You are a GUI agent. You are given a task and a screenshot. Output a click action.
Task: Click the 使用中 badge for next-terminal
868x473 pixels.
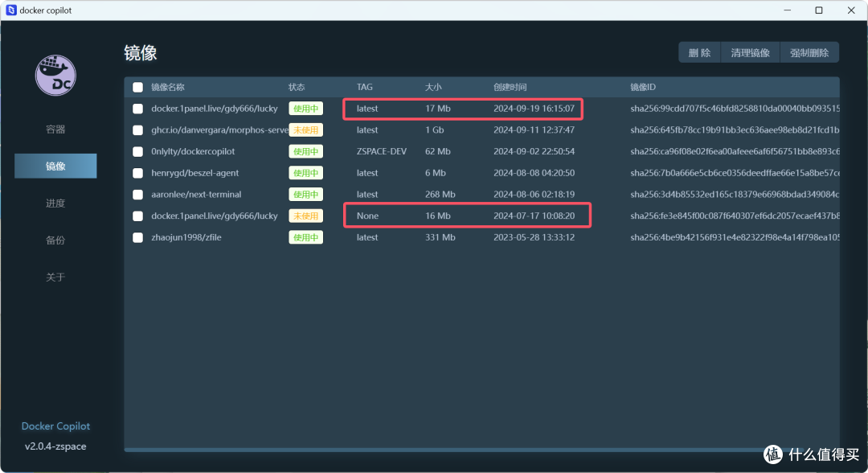305,195
